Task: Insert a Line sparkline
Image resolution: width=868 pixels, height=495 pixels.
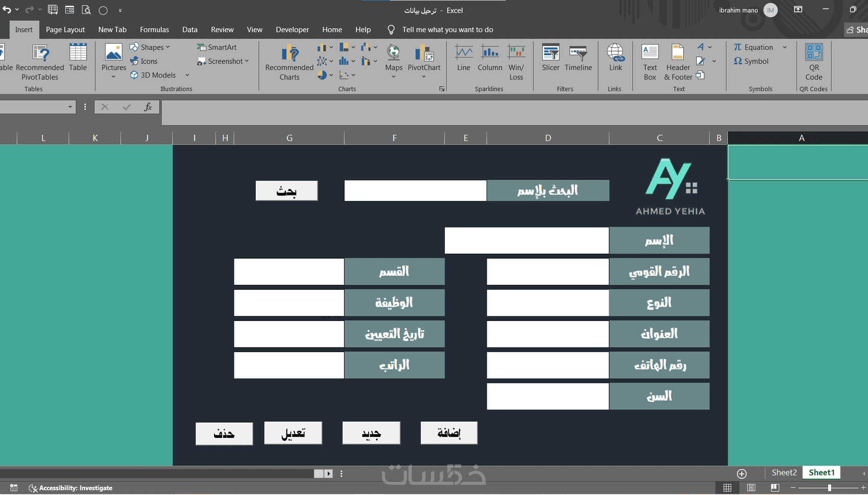Action: coord(464,58)
